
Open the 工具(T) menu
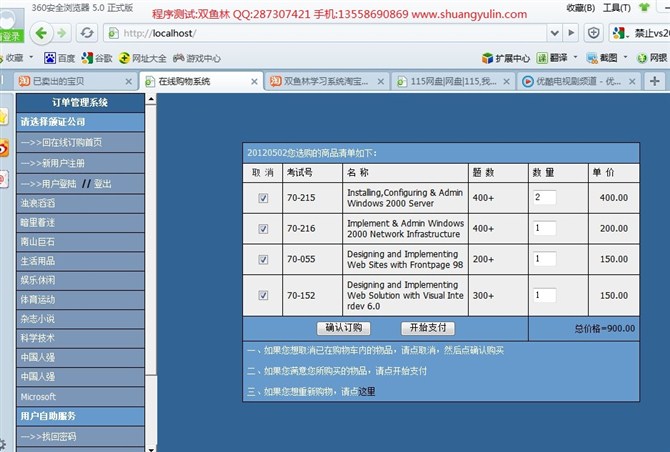pos(616,8)
